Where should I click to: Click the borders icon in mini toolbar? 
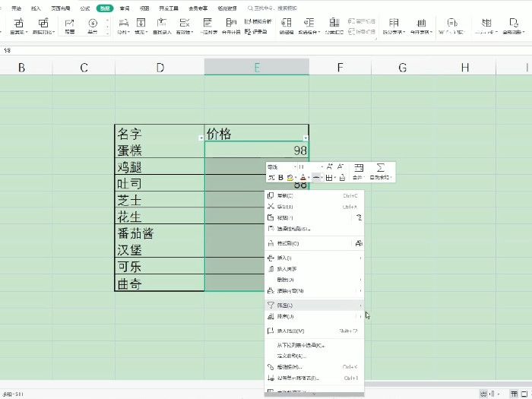329,177
